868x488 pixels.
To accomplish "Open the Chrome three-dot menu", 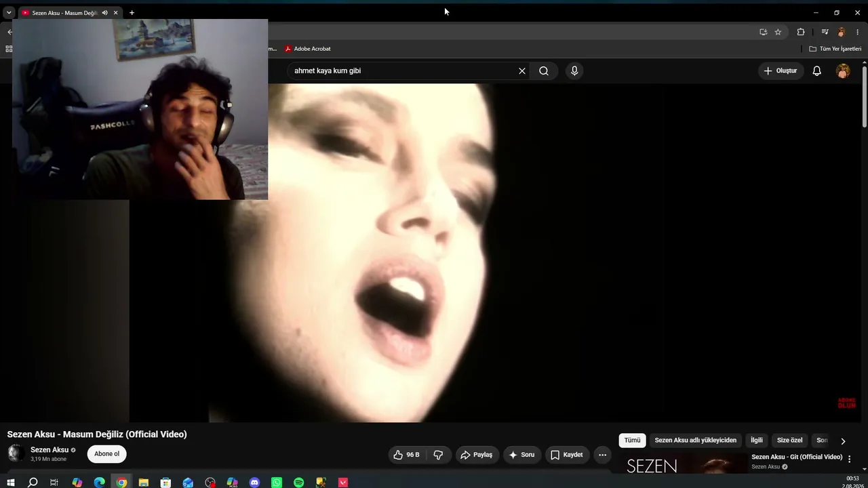I will tap(857, 32).
